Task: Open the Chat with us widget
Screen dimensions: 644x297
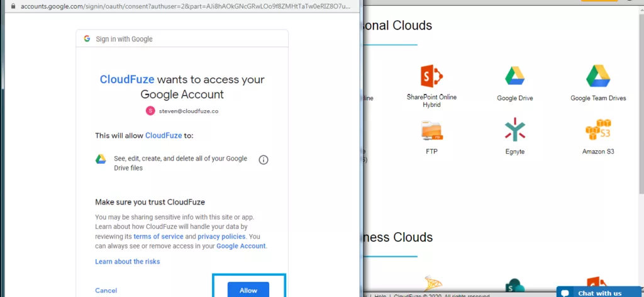Action: (x=600, y=292)
